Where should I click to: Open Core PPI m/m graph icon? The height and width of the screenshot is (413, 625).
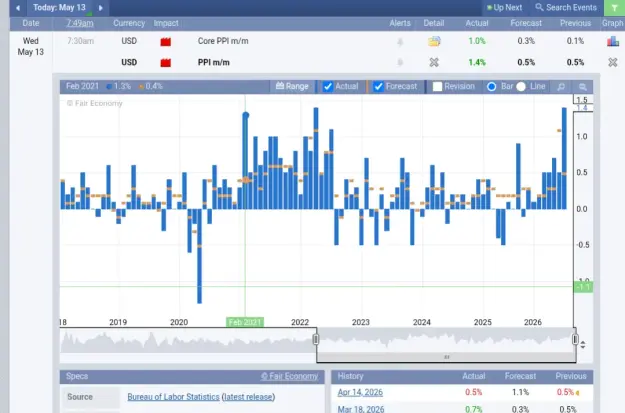(613, 41)
